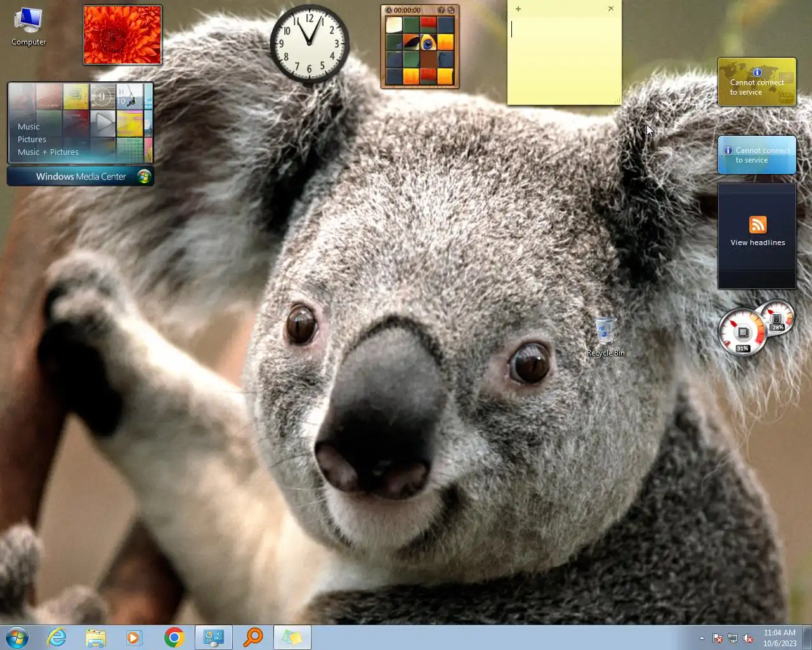Open Windows Explorer folder from the taskbar
Viewport: 812px width, 650px height.
(x=96, y=637)
